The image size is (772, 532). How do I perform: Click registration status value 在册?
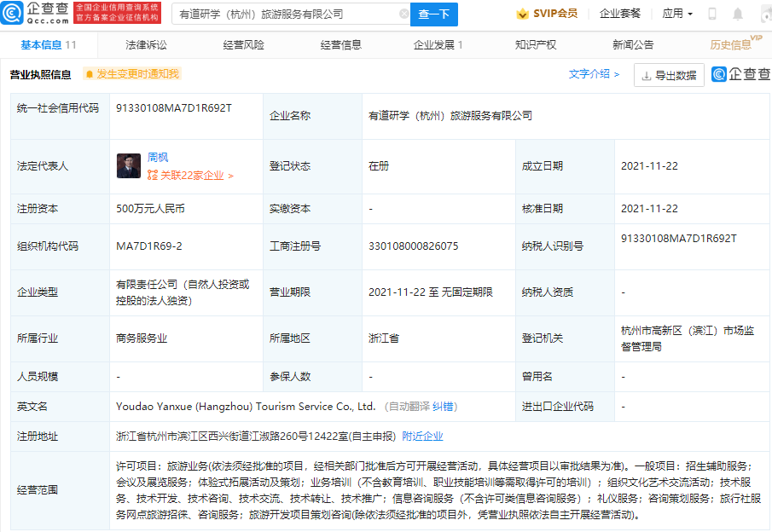pyautogui.click(x=379, y=166)
